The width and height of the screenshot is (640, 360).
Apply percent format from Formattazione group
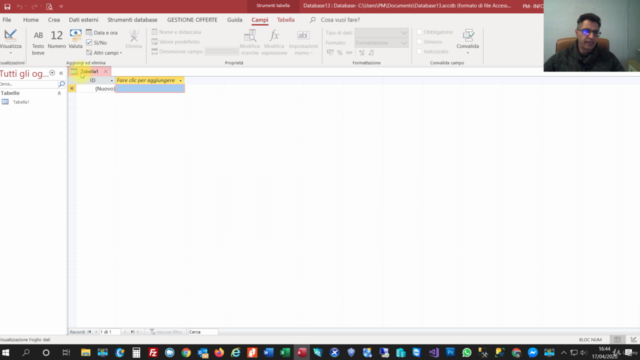pos(340,53)
